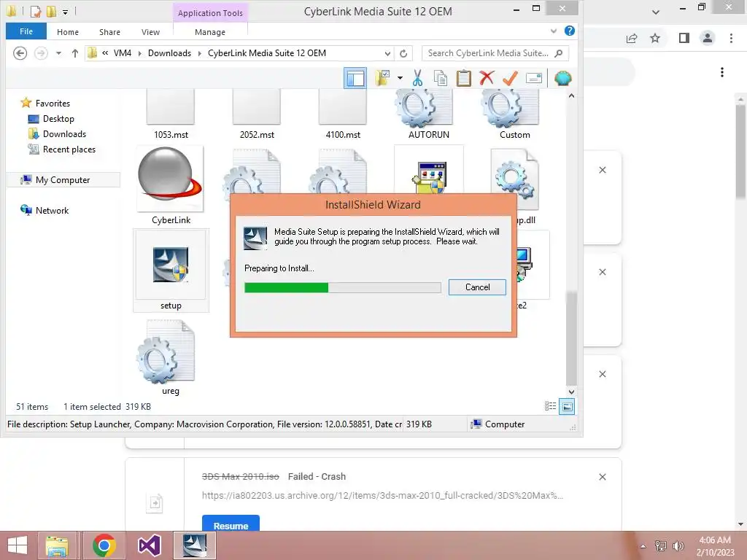Switch to the Share ribbon tab
747x560 pixels.
point(109,32)
